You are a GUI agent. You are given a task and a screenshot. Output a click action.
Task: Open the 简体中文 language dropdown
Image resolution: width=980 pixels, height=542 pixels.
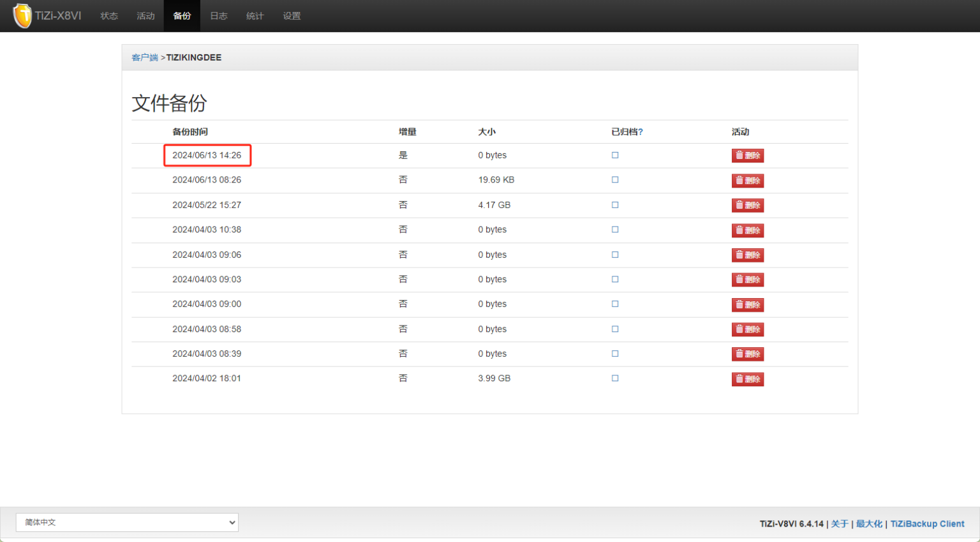127,522
